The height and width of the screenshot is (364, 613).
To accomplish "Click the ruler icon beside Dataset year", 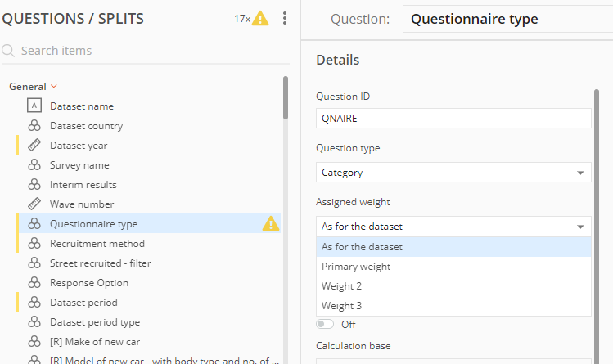I will click(x=34, y=146).
